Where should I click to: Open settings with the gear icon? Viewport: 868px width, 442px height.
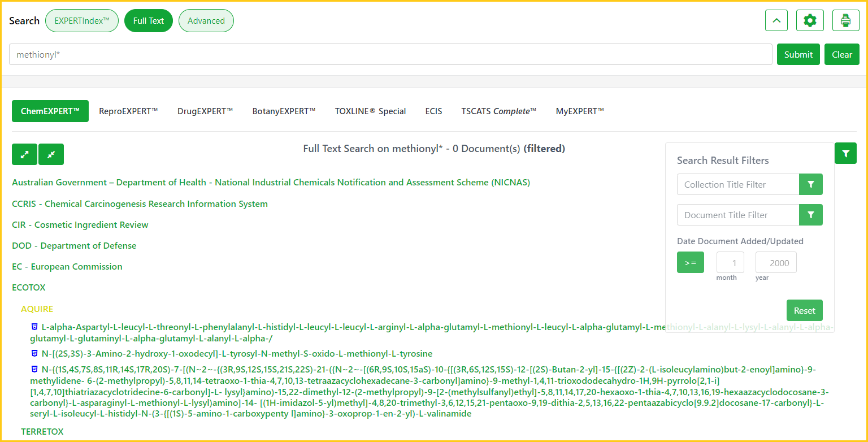[810, 21]
